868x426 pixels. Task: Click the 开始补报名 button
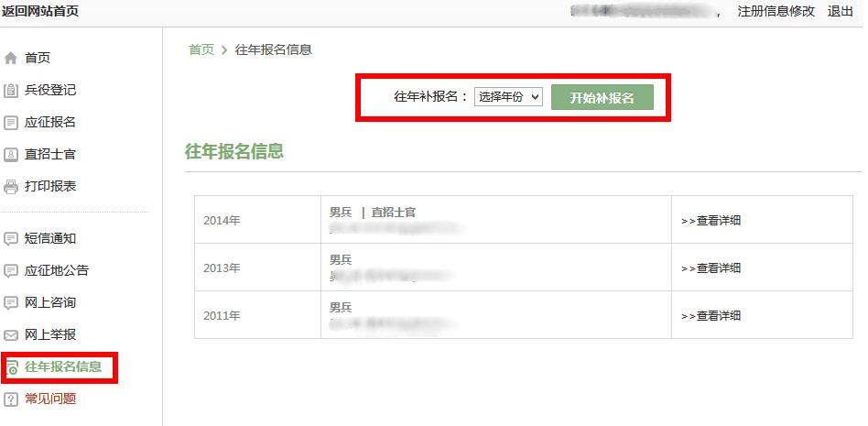point(602,97)
